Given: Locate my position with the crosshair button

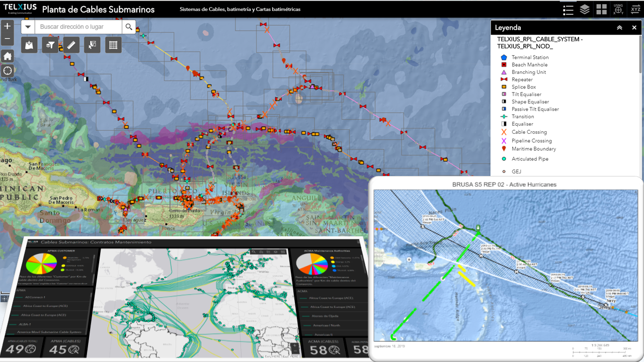Looking at the screenshot, I should tap(7, 70).
